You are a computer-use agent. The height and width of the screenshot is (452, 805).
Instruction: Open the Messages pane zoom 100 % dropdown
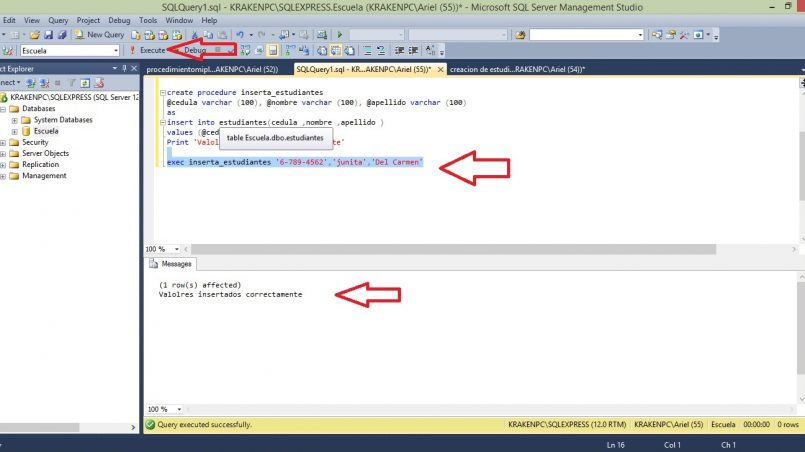179,409
